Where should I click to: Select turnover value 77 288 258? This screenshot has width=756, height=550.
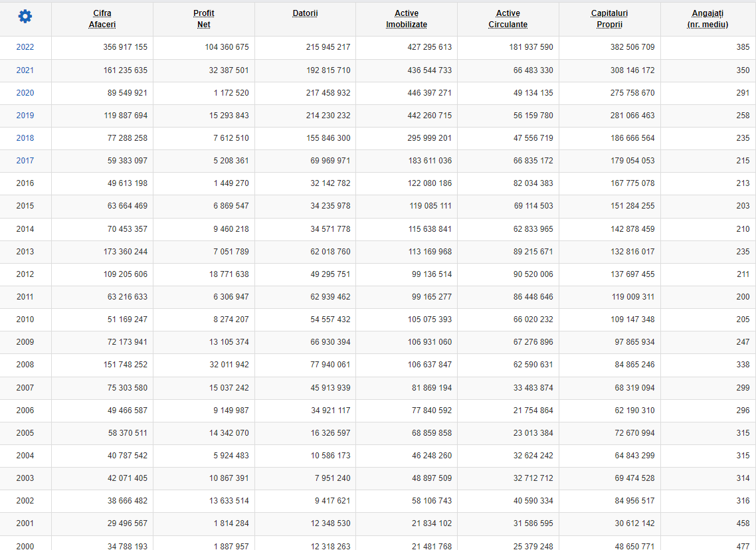[x=128, y=138]
